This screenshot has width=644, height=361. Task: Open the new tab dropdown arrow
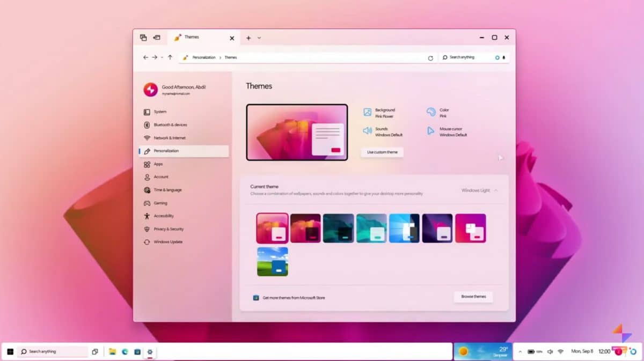(x=258, y=38)
